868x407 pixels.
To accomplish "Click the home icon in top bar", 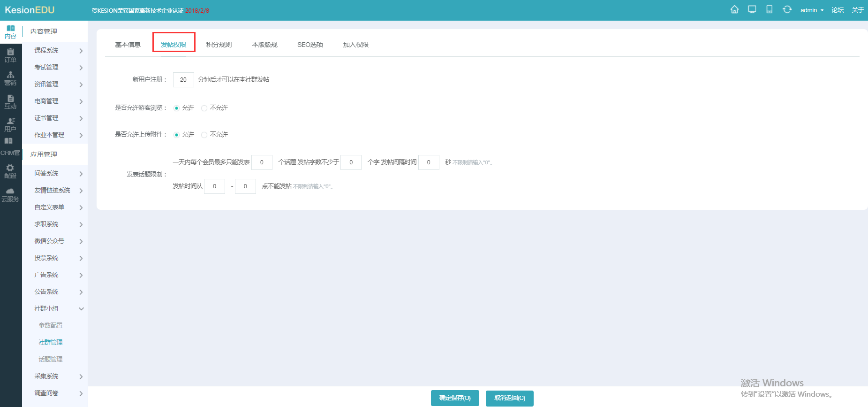I will (734, 10).
